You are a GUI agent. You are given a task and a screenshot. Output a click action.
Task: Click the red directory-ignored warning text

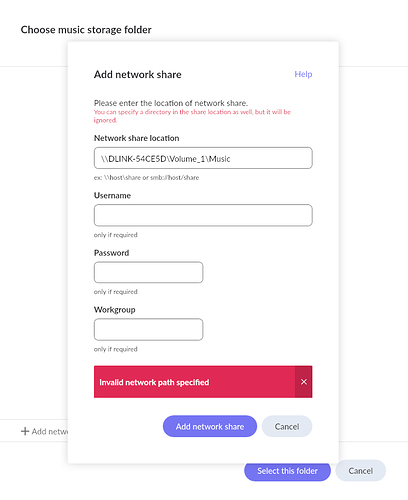point(192,116)
